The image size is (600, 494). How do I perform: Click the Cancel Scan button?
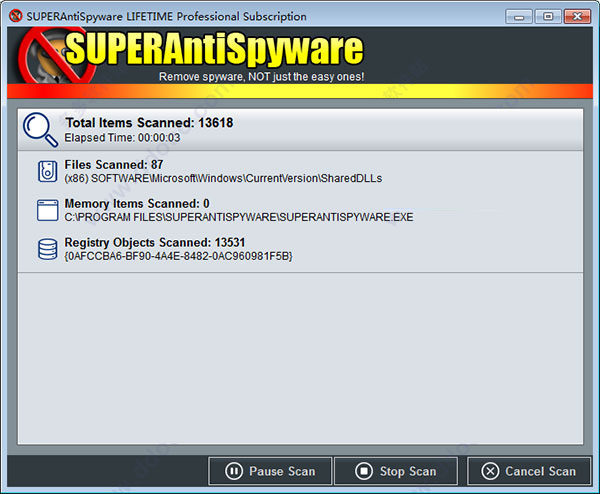pos(529,471)
